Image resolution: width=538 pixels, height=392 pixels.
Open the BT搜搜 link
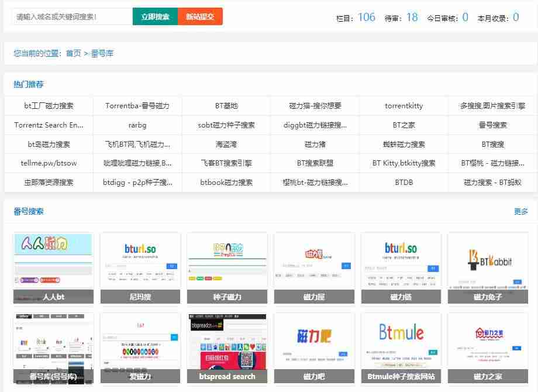coord(493,144)
